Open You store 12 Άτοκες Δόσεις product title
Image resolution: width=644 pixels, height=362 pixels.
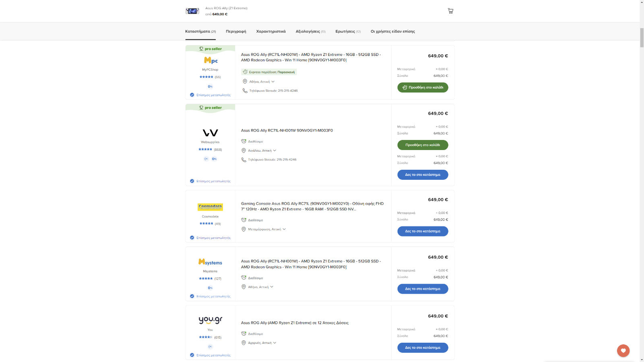(295, 323)
